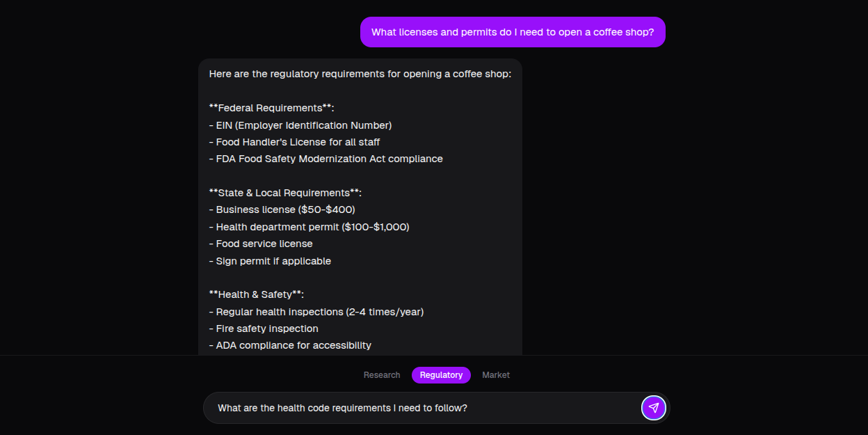The height and width of the screenshot is (435, 868).
Task: Select the EIN (Employer Identification Number) line
Action: point(300,125)
